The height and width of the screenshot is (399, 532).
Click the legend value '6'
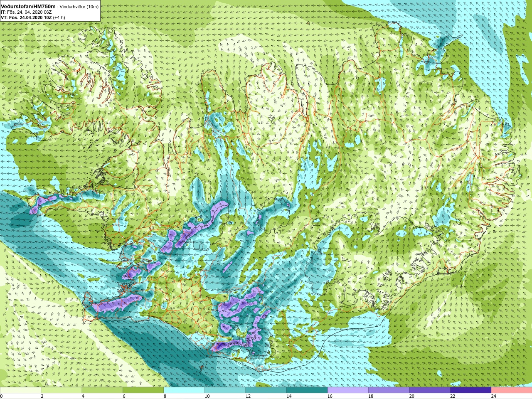click(124, 396)
